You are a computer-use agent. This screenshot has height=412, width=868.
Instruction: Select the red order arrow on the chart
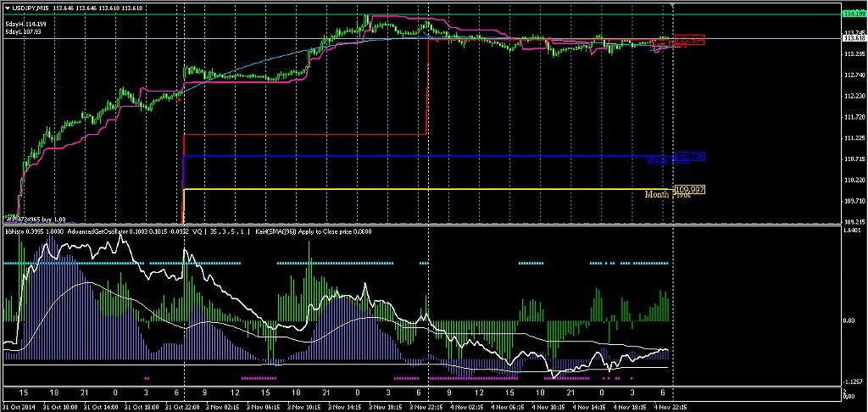(x=179, y=98)
